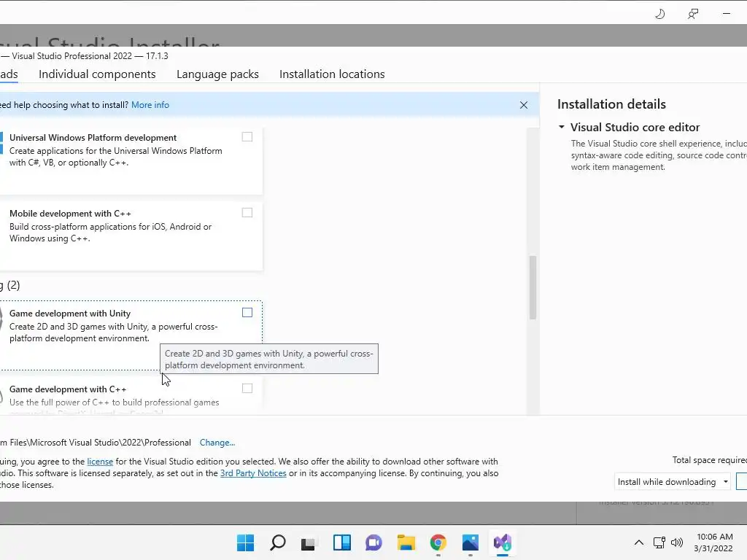Screen dimensions: 747x560
Task: Select Game development with C++ card title
Action: pos(68,389)
